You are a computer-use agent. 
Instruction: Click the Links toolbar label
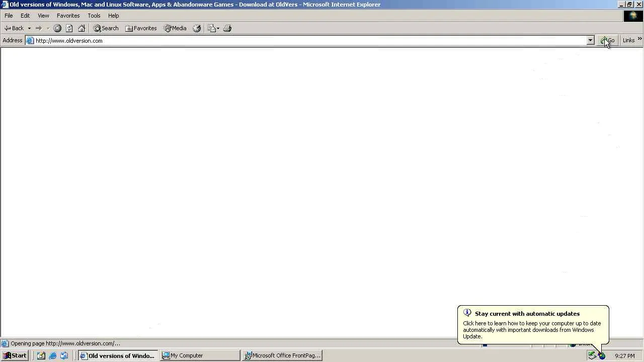tap(628, 40)
